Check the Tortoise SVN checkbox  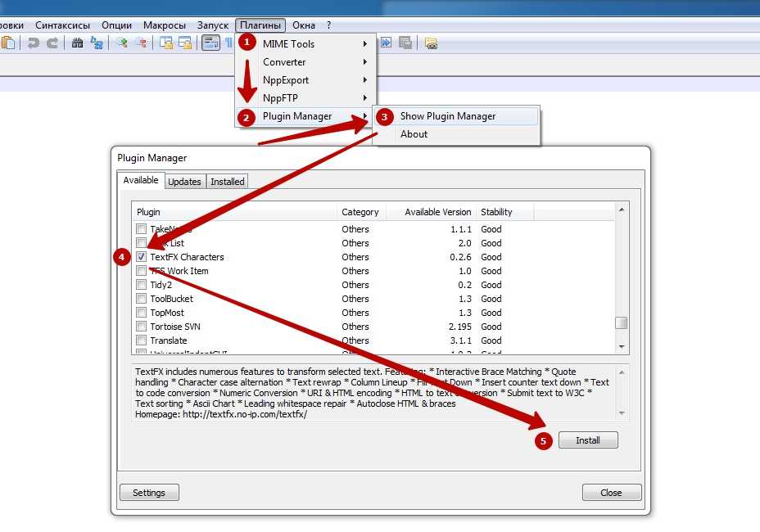[141, 326]
